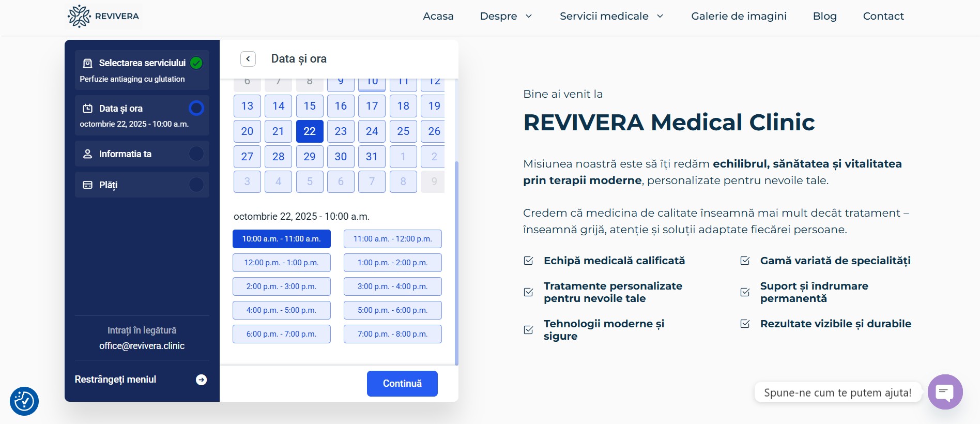Viewport: 980px width, 424px height.
Task: Expand the Servicii medicale dropdown
Action: 611,16
